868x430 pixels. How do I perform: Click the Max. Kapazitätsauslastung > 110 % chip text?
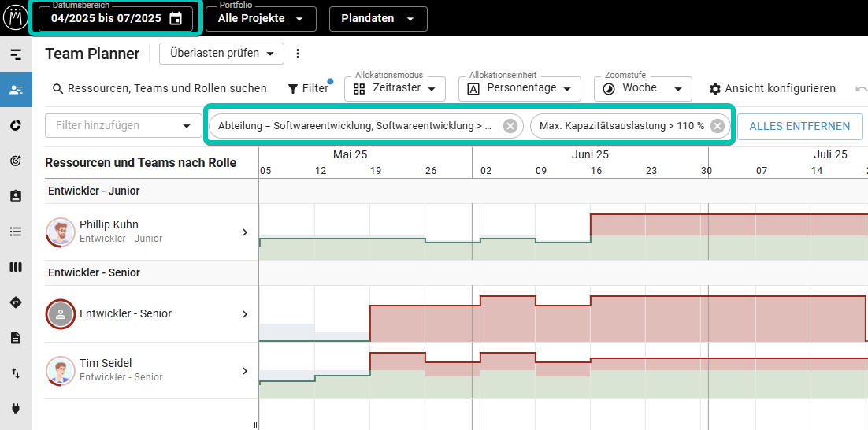pos(621,126)
